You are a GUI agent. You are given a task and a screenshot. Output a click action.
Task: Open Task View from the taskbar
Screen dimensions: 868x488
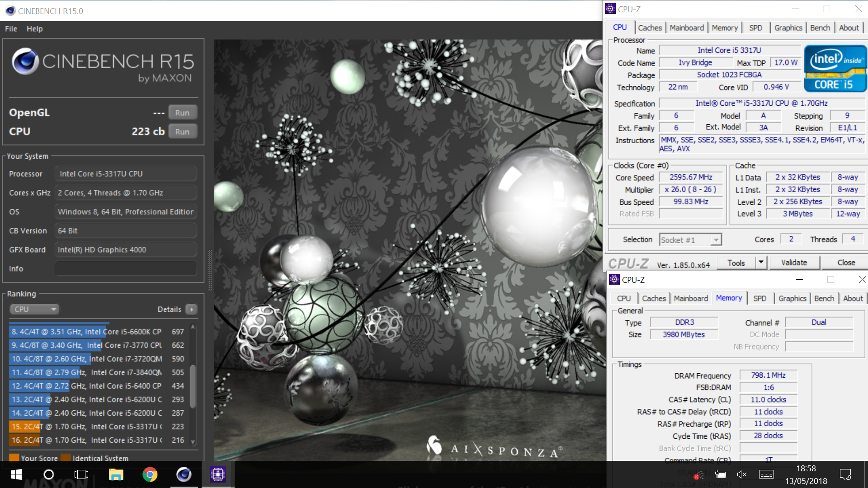(x=81, y=474)
